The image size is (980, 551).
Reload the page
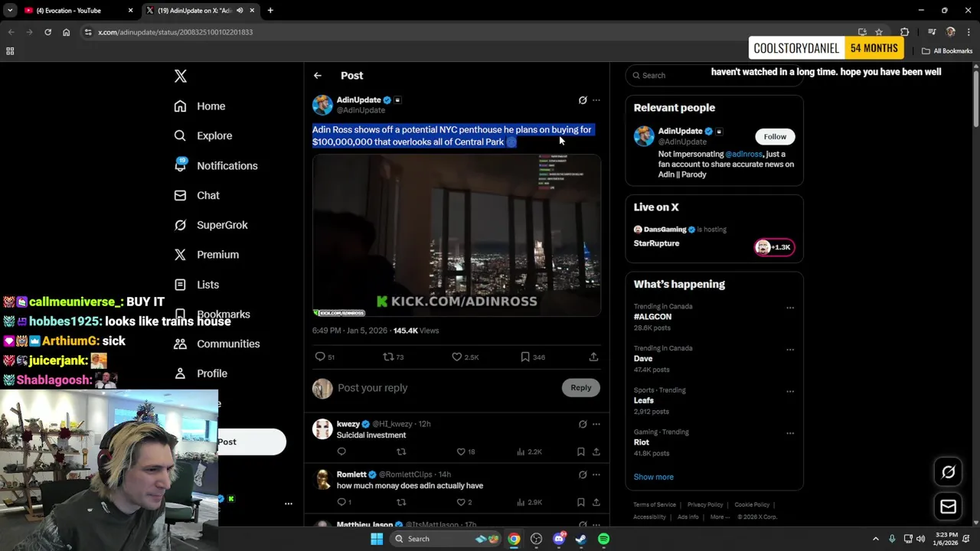47,32
